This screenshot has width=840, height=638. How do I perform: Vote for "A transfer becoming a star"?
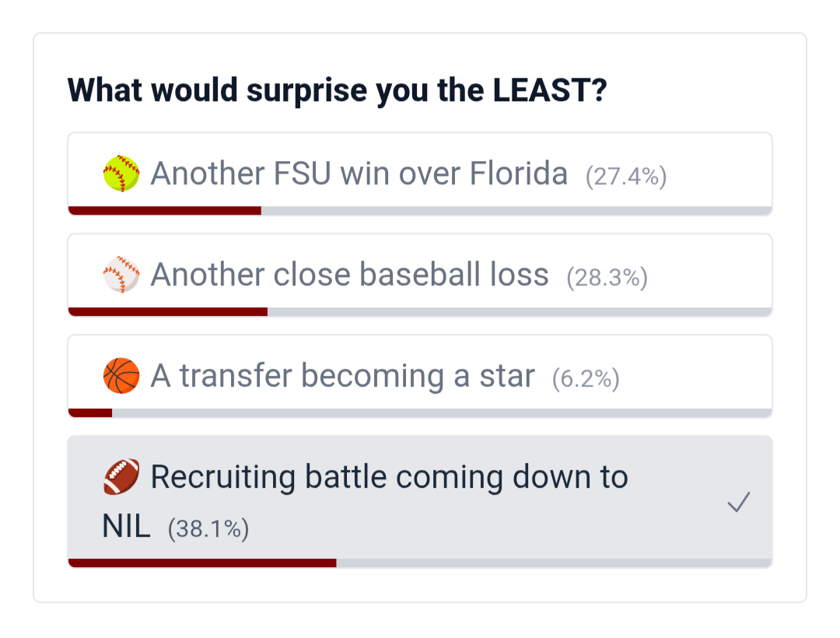[342, 376]
